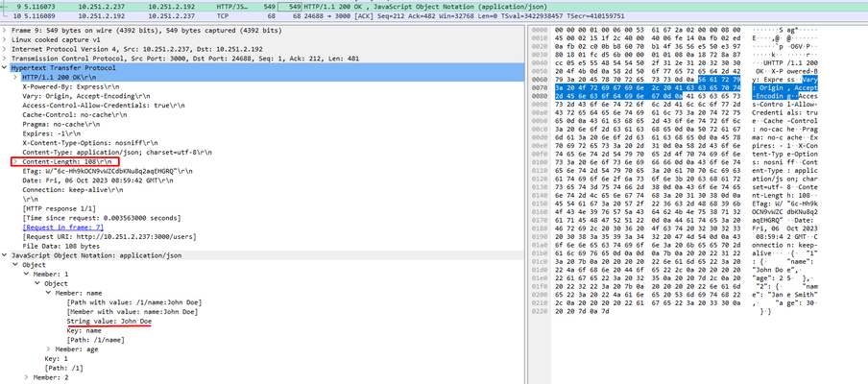Select the Key: name line

point(84,330)
